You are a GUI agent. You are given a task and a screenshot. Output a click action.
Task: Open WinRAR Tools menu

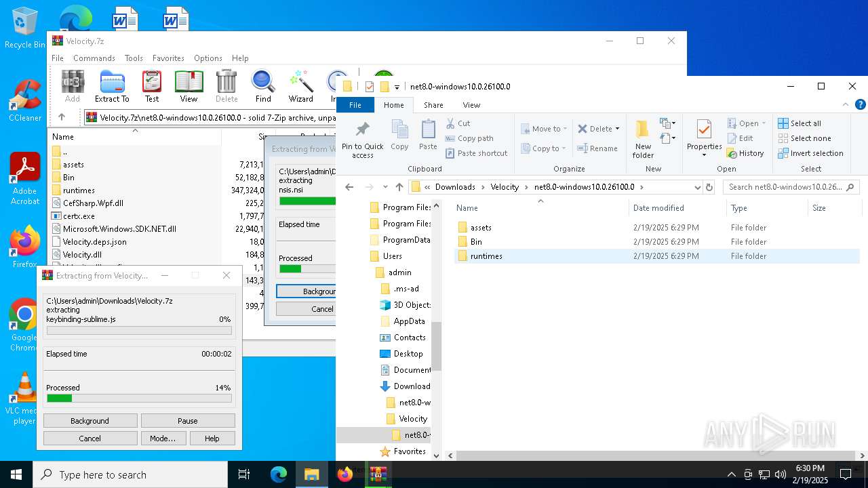point(134,58)
